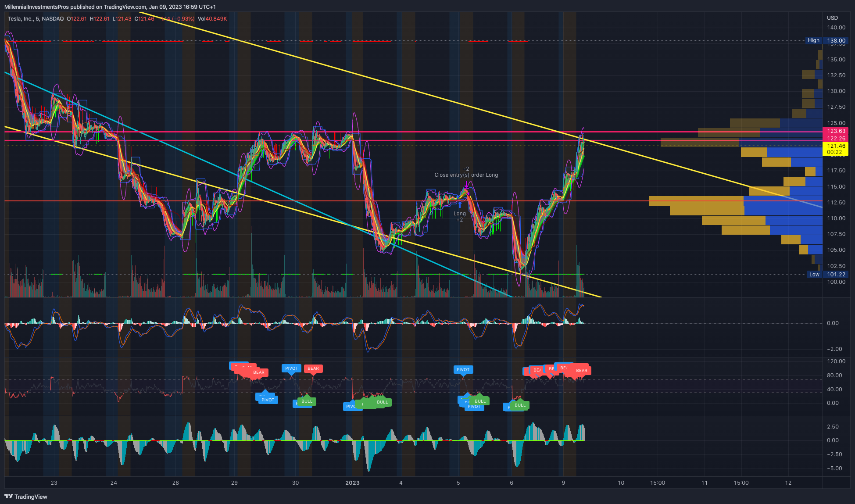Click the green BULL tag near Jan 6 low
The height and width of the screenshot is (504, 855).
pyautogui.click(x=520, y=405)
